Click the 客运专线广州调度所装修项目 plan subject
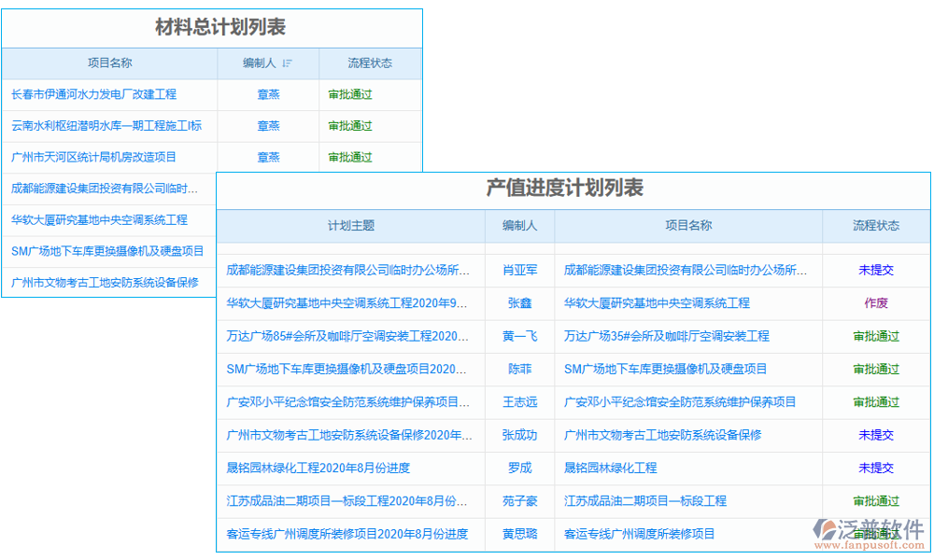 347,534
